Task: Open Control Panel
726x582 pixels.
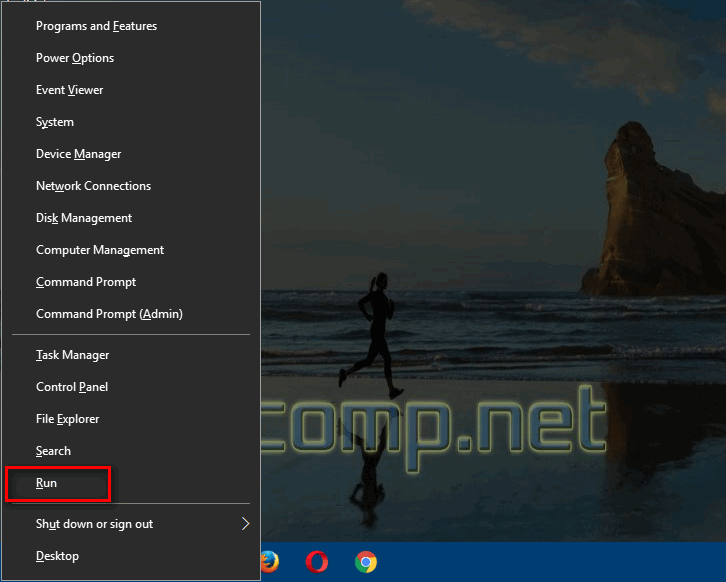Action: coord(131,387)
